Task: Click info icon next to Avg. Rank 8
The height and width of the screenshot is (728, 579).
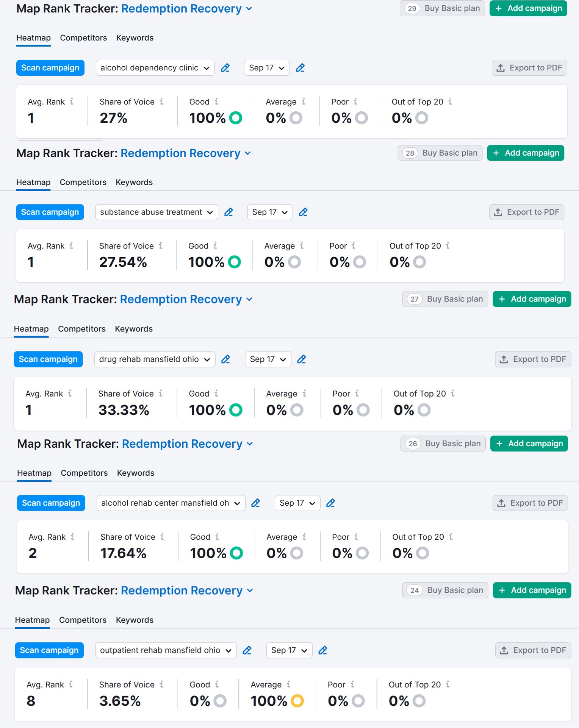Action: [x=71, y=684]
